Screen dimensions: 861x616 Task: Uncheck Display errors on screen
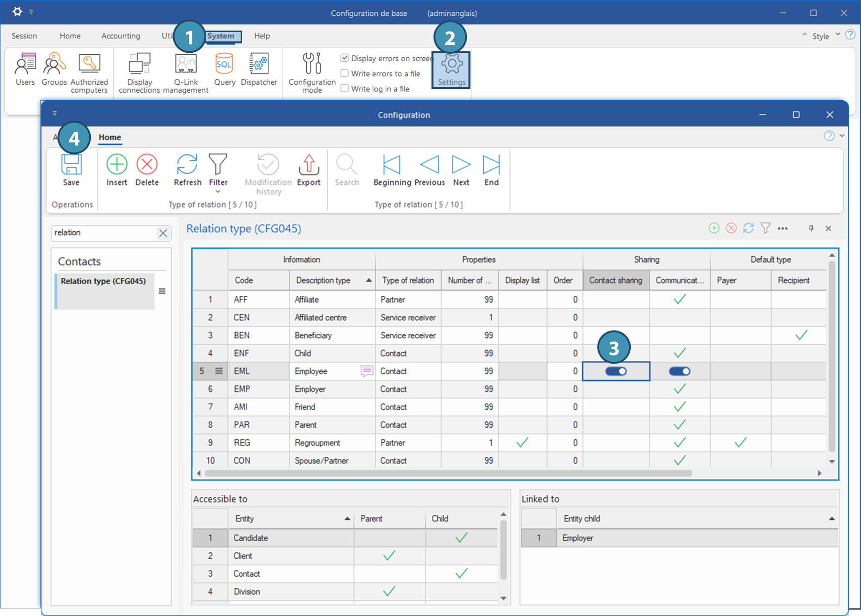345,58
